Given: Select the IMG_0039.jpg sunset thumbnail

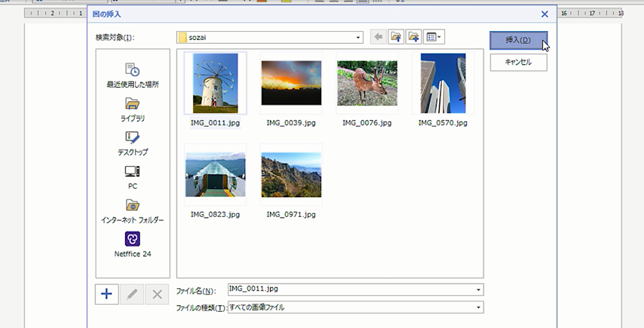Looking at the screenshot, I should pos(291,83).
